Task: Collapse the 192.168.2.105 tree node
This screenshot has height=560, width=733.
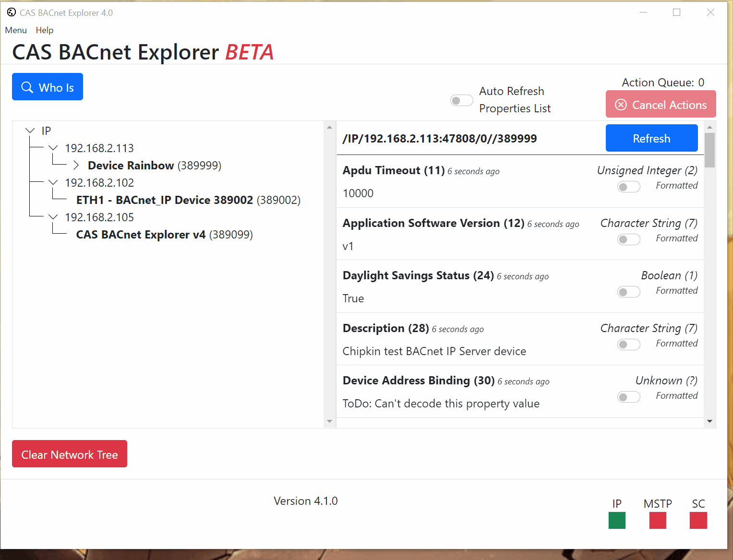Action: [53, 217]
